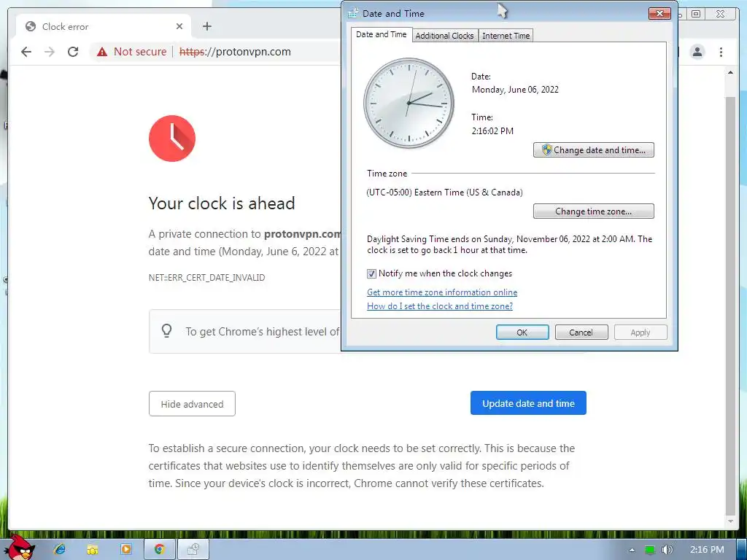
Task: Close the Clock error tab
Action: click(179, 26)
